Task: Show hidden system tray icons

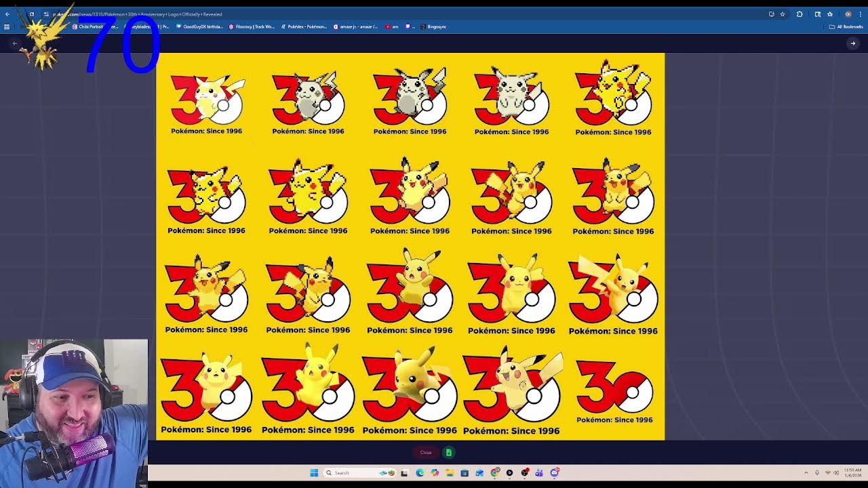Action: pyautogui.click(x=806, y=472)
